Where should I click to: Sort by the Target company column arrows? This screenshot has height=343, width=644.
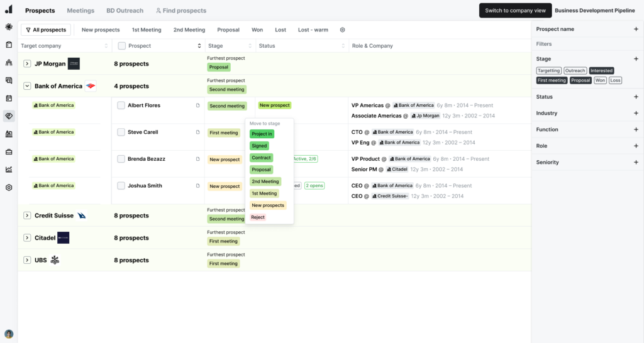tap(106, 46)
